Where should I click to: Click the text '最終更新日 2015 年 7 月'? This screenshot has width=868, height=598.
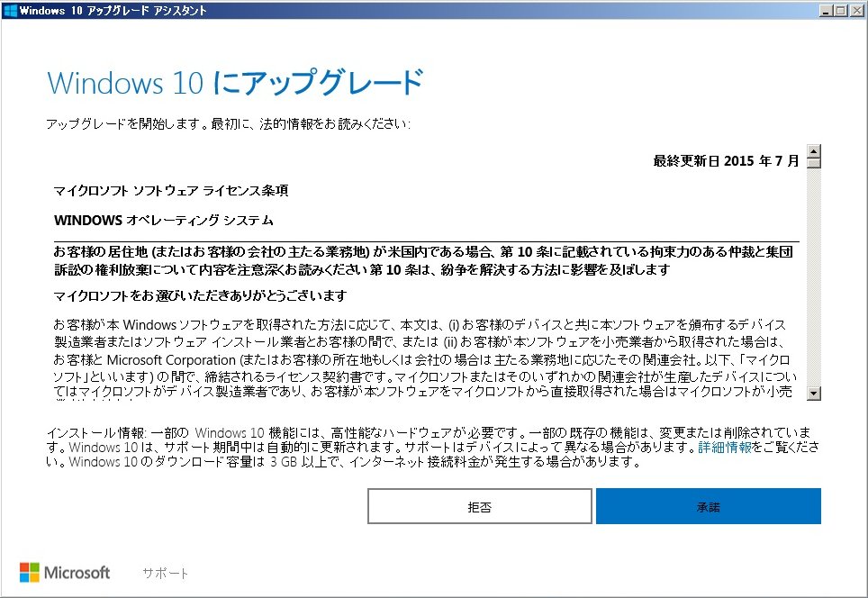[x=726, y=161]
